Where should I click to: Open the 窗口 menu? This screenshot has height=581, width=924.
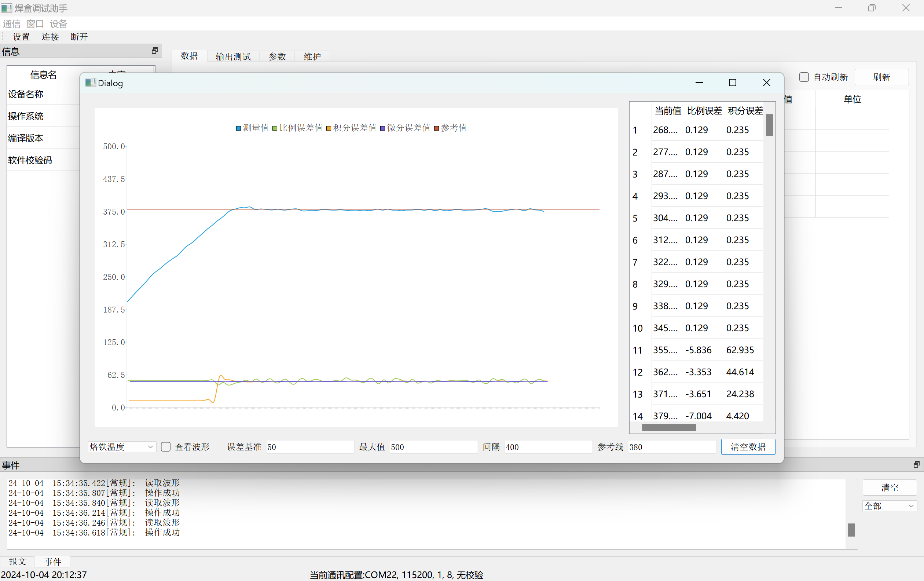click(x=35, y=24)
